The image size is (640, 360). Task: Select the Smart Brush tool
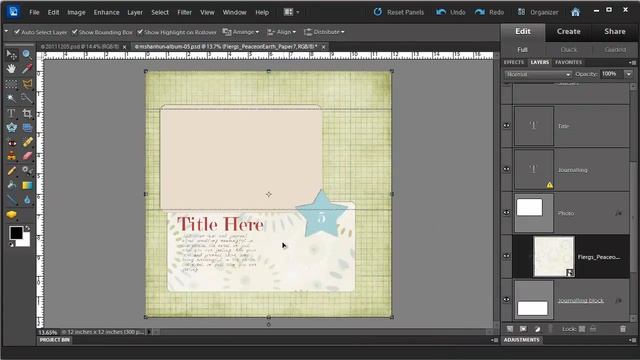(x=27, y=171)
